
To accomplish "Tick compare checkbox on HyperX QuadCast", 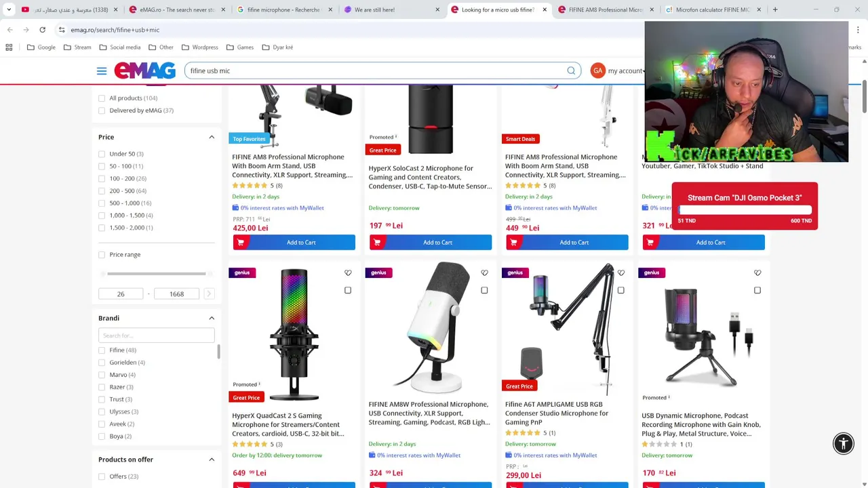I will pos(348,290).
